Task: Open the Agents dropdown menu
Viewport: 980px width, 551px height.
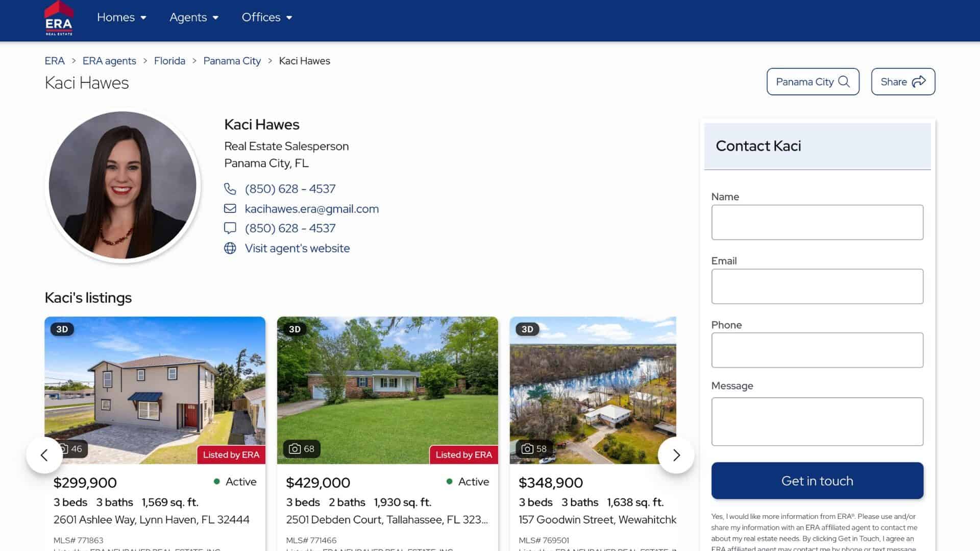Action: click(x=194, y=17)
